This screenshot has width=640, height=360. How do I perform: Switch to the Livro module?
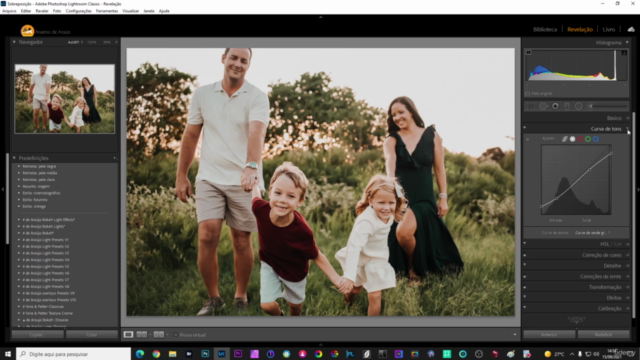609,29
